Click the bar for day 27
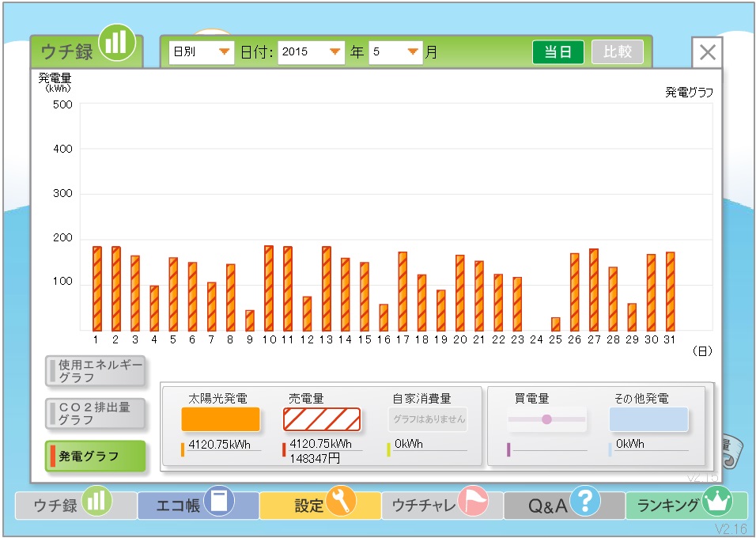 [x=594, y=290]
